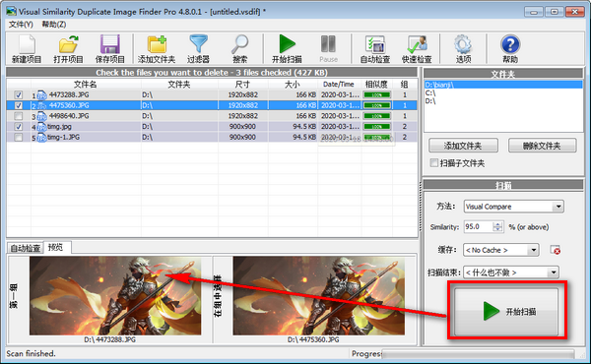Increase Similarity value with up stepper
591x364 pixels.
point(497,224)
